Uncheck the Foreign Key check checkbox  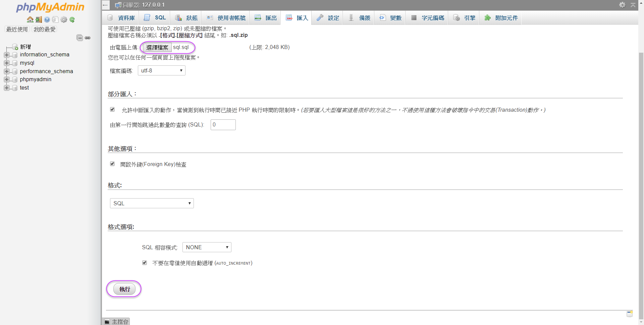coord(112,164)
